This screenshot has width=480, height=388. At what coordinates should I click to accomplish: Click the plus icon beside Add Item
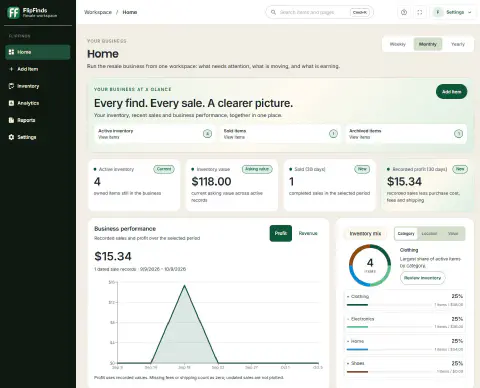coord(11,69)
